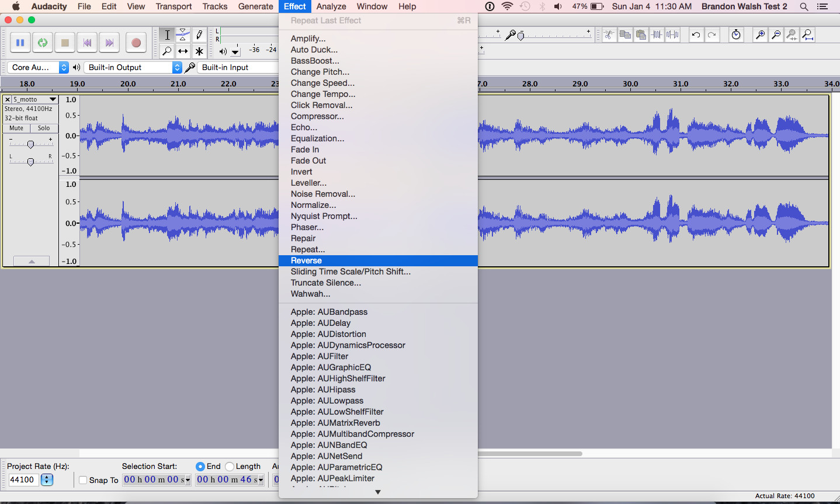Open the Selection Start time unit dropdown

(x=188, y=480)
